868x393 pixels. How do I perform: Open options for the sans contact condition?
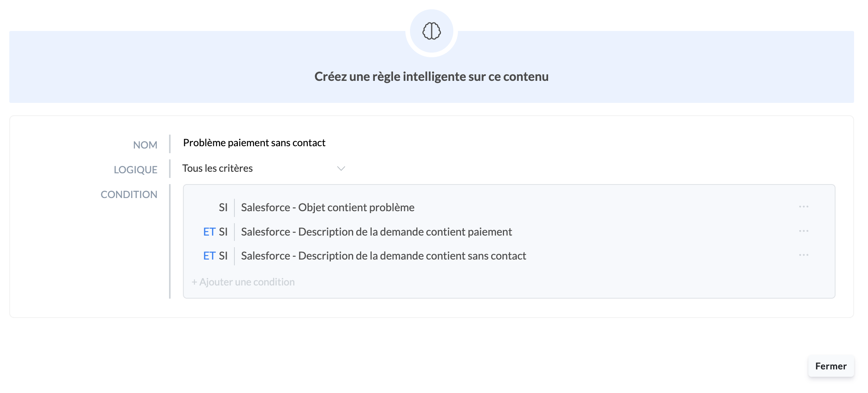pyautogui.click(x=804, y=255)
